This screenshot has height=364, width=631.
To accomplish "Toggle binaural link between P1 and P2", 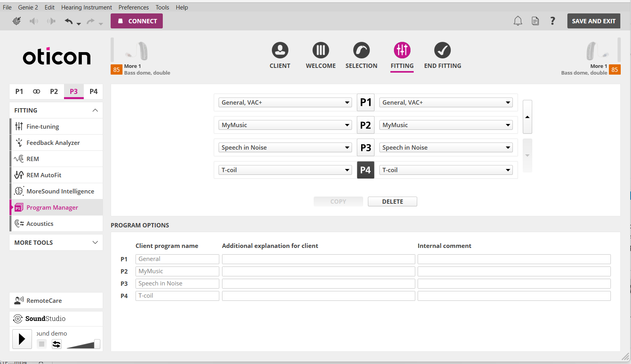I will (36, 91).
